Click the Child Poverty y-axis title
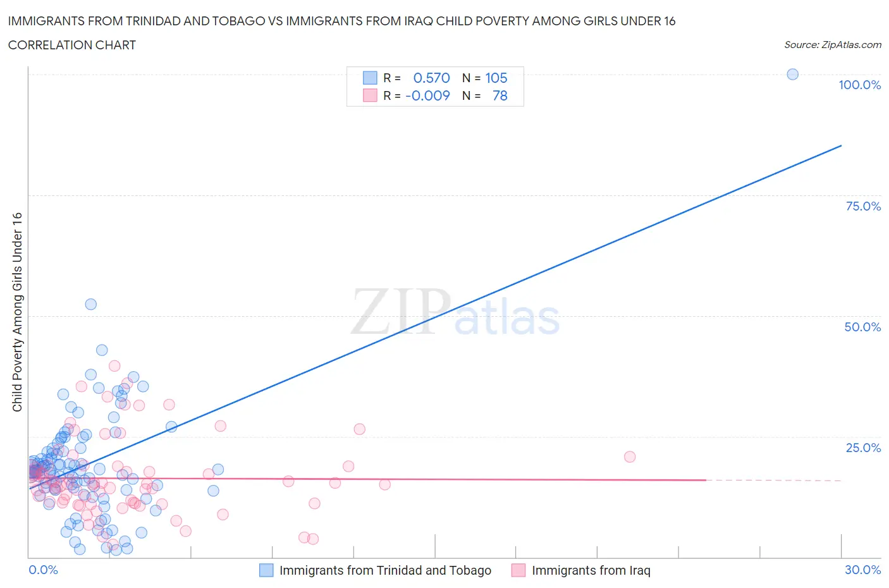Screen dimensions: 889x588 click(17, 312)
